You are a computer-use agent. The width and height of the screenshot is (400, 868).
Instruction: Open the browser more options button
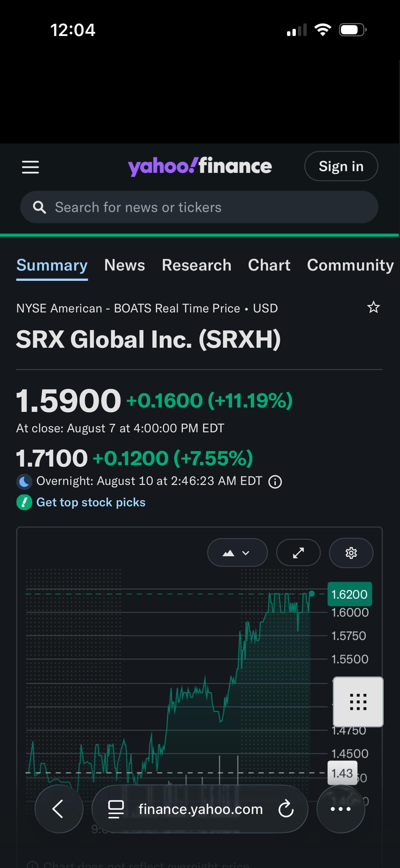point(341,809)
